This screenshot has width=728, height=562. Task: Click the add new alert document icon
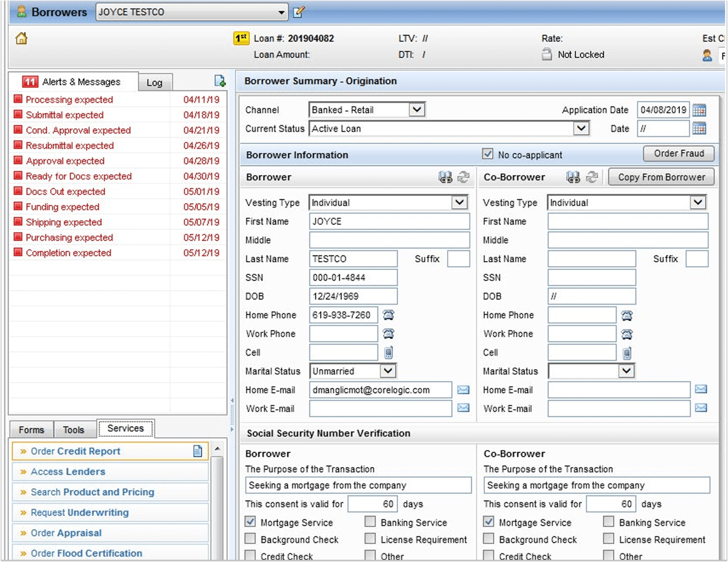click(220, 81)
